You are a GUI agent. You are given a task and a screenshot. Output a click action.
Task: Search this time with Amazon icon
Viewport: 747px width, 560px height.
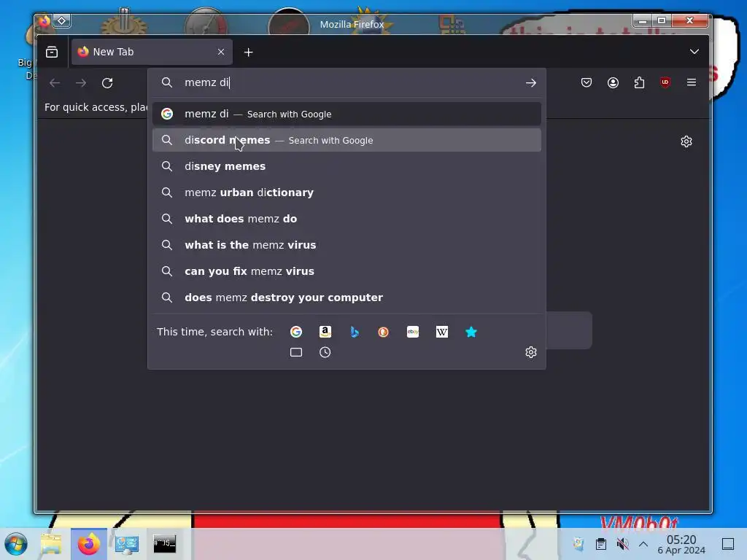click(325, 332)
